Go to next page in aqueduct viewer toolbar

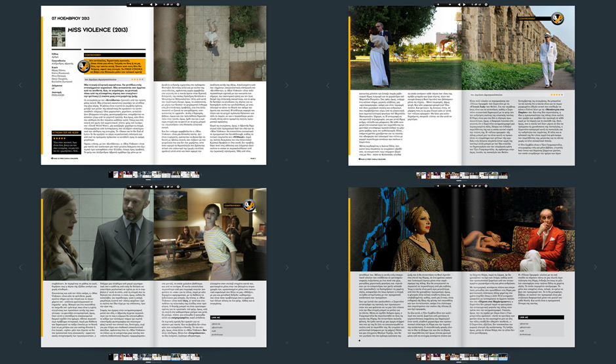(464, 5)
